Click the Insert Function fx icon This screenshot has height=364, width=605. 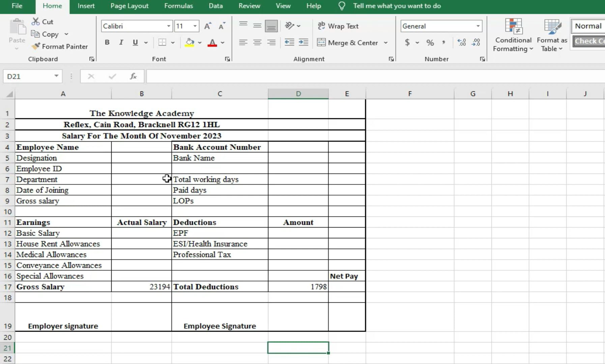[x=133, y=77]
